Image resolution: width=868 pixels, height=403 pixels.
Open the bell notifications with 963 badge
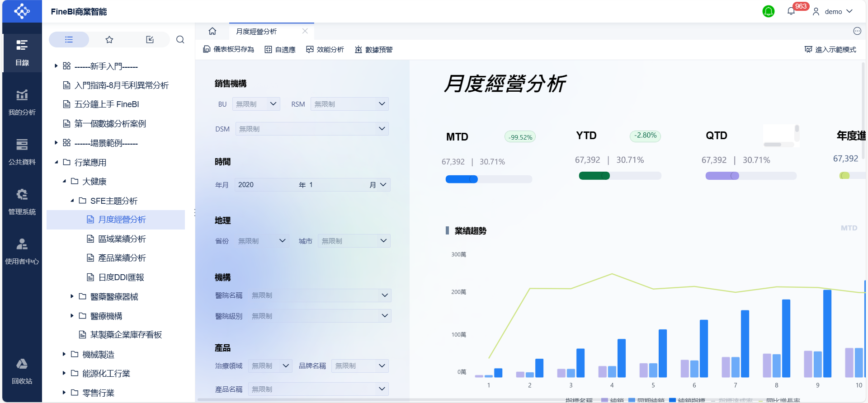[791, 11]
